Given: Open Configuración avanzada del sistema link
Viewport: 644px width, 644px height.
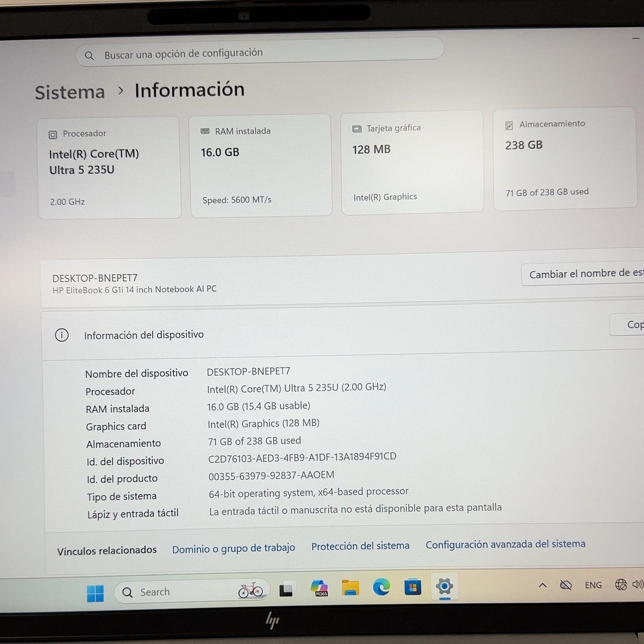Looking at the screenshot, I should pos(506,544).
